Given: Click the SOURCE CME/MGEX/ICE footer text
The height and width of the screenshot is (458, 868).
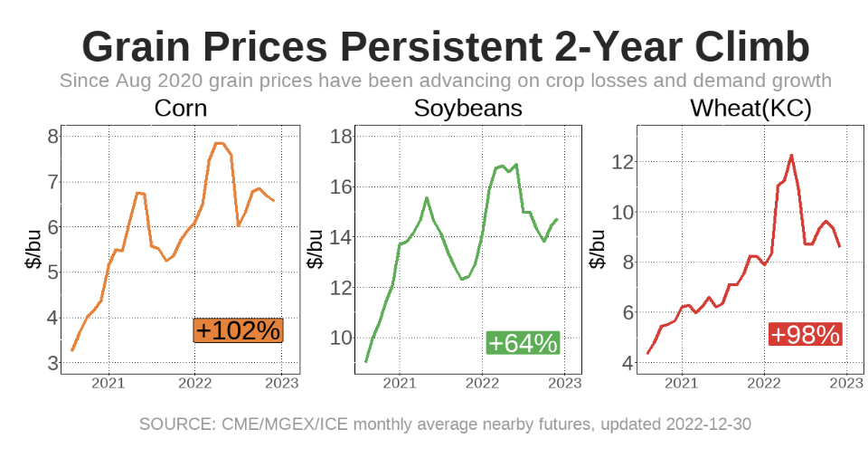Looking at the screenshot, I should coord(445,424).
